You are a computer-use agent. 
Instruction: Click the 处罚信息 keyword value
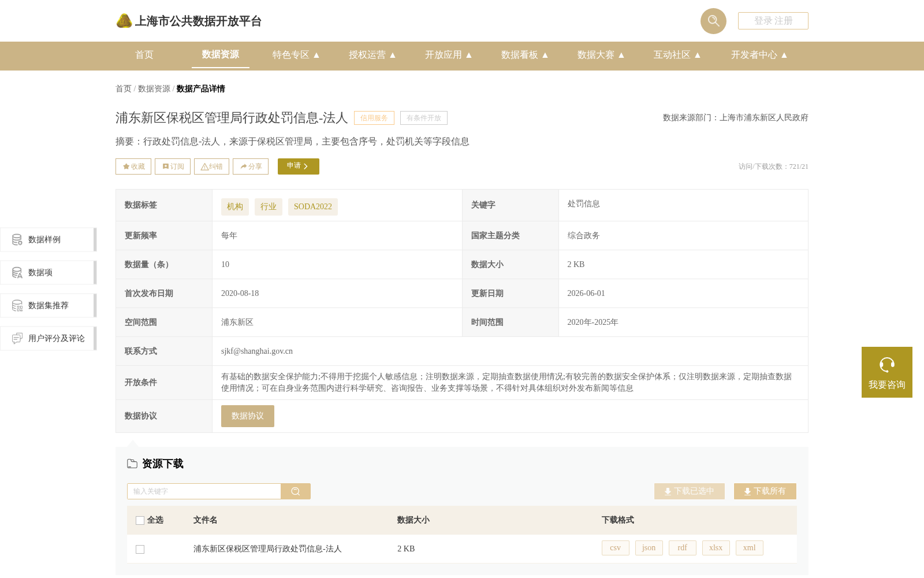(x=583, y=204)
